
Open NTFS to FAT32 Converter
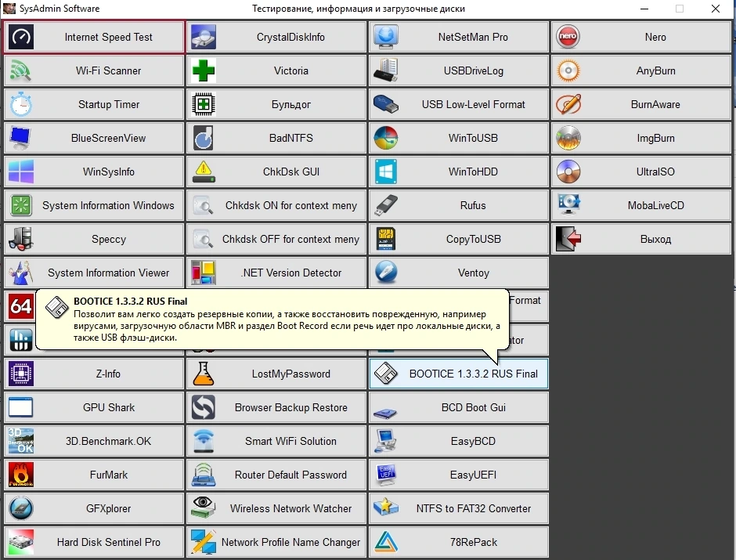point(459,508)
